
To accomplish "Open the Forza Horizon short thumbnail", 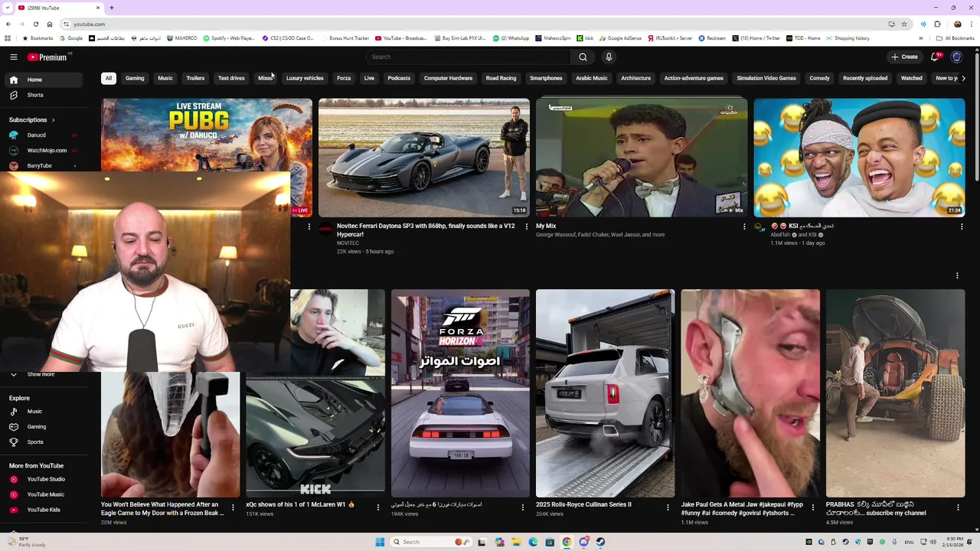I will point(460,393).
